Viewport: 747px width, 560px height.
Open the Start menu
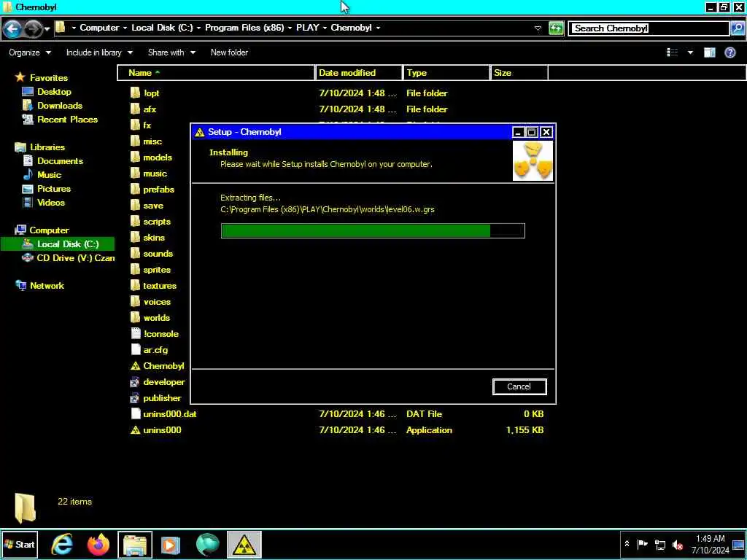coord(19,544)
